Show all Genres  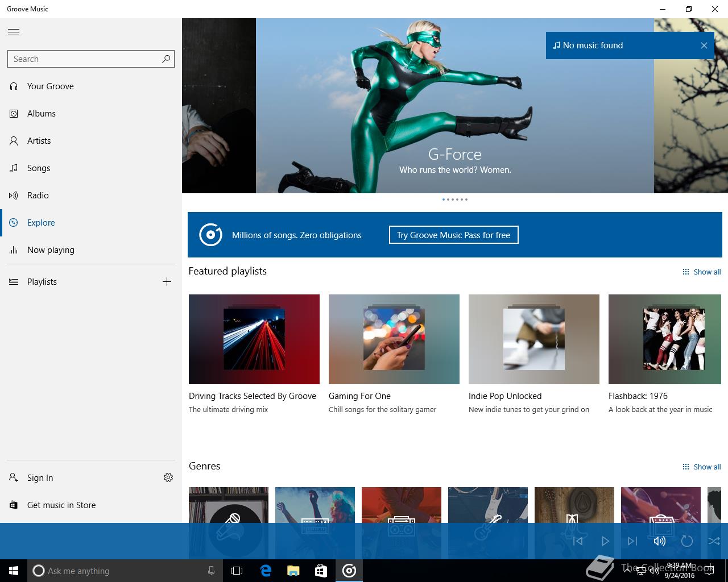coord(702,467)
